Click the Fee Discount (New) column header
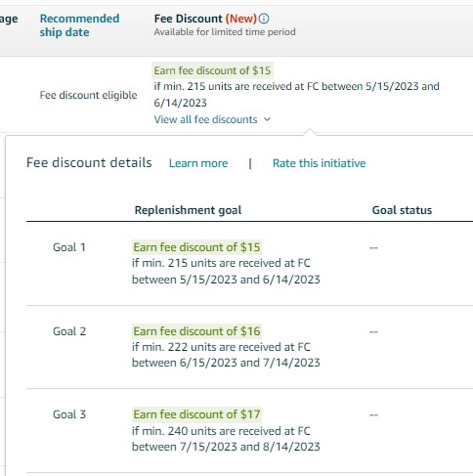 click(205, 19)
